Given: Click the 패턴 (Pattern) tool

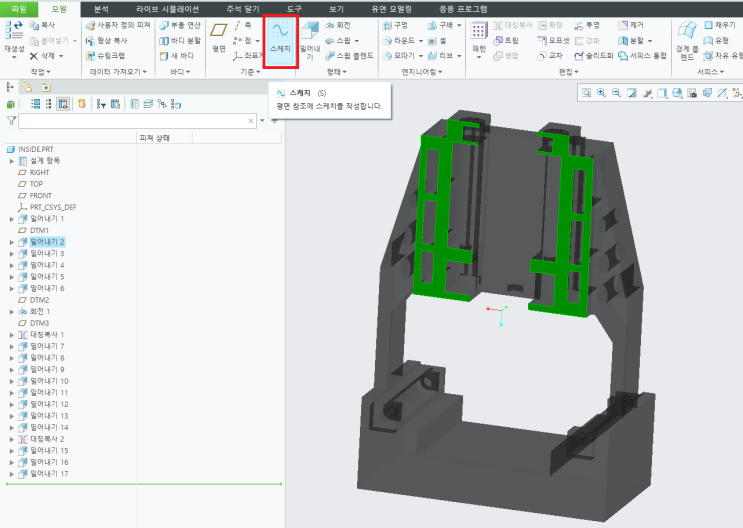Looking at the screenshot, I should pyautogui.click(x=479, y=37).
